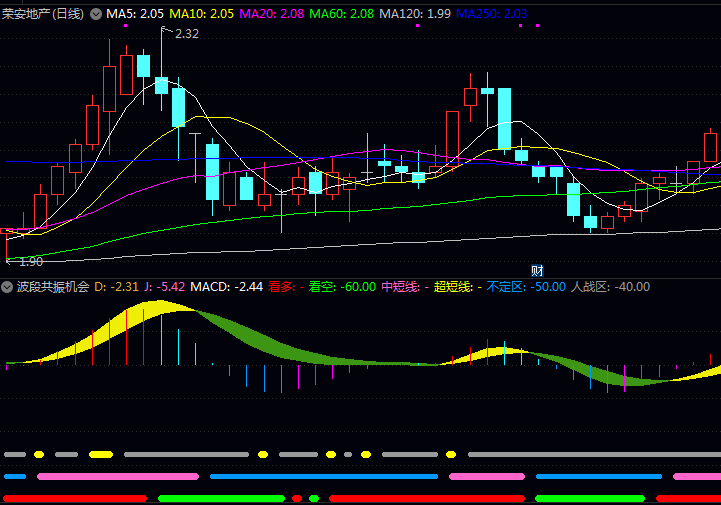Click the 1.90 low price marker
Image resolution: width=721 pixels, height=505 pixels.
coord(30,262)
